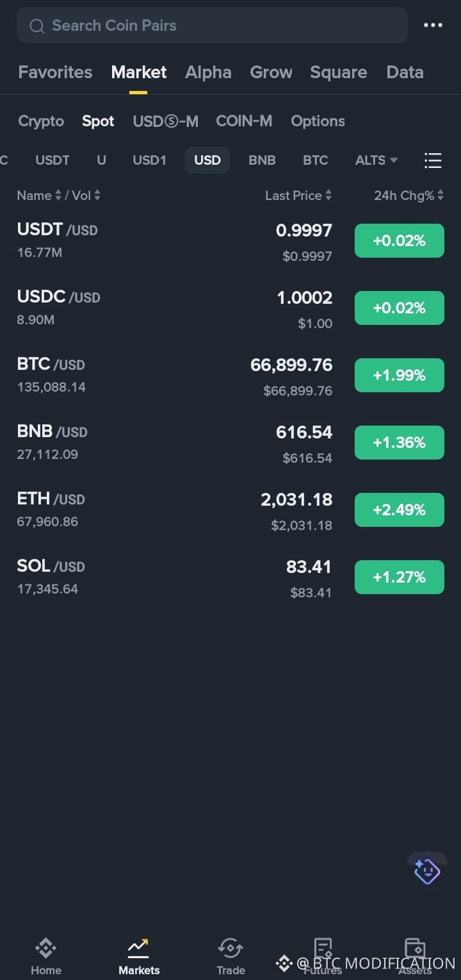Switch to the USDⓈ-M tab
Viewport: 461px width, 980px height.
tap(165, 121)
